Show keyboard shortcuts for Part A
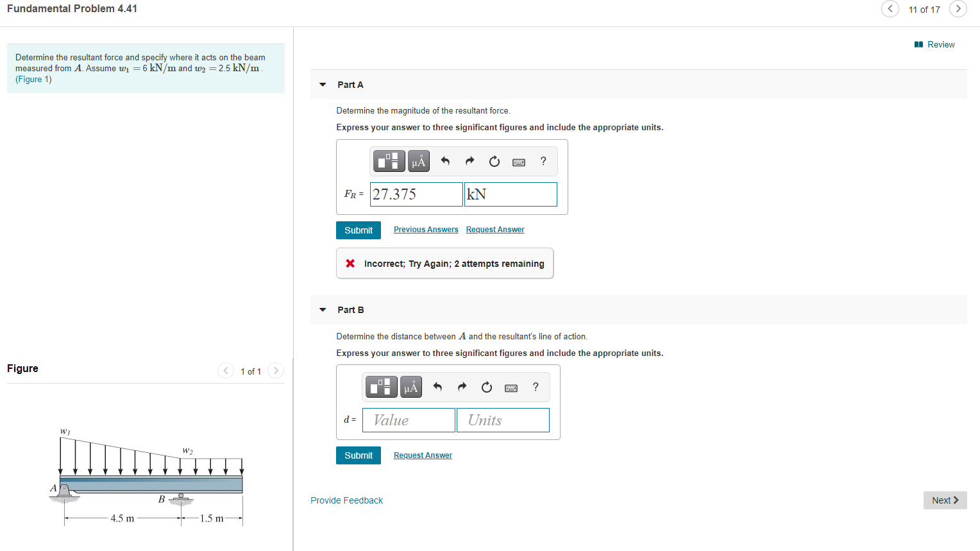Screen dimensions: 980x551 (519, 162)
